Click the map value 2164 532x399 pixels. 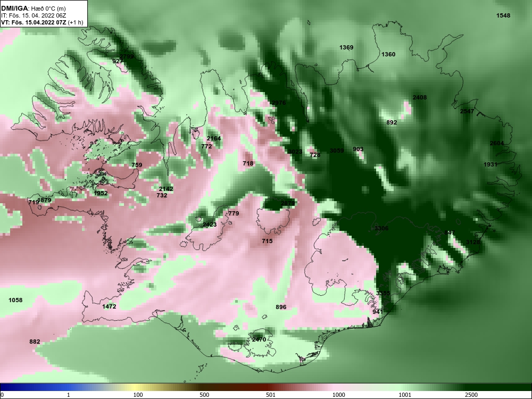(x=214, y=138)
